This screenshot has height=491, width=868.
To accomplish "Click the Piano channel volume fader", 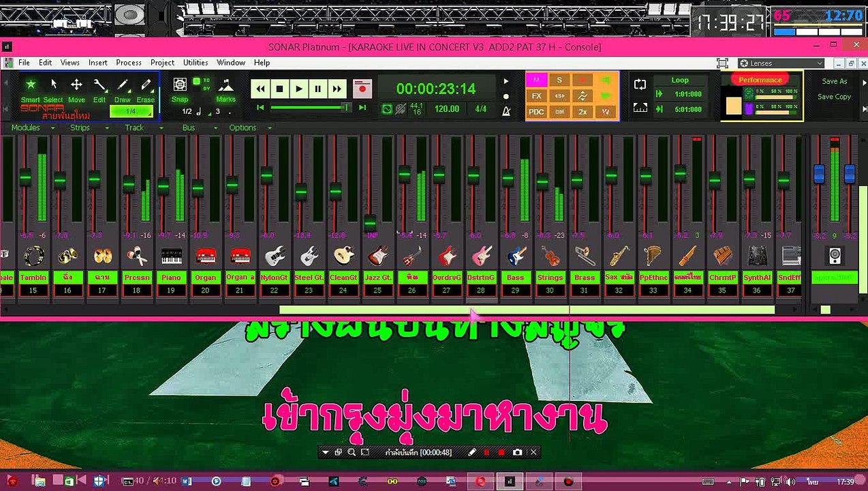I will click(163, 185).
